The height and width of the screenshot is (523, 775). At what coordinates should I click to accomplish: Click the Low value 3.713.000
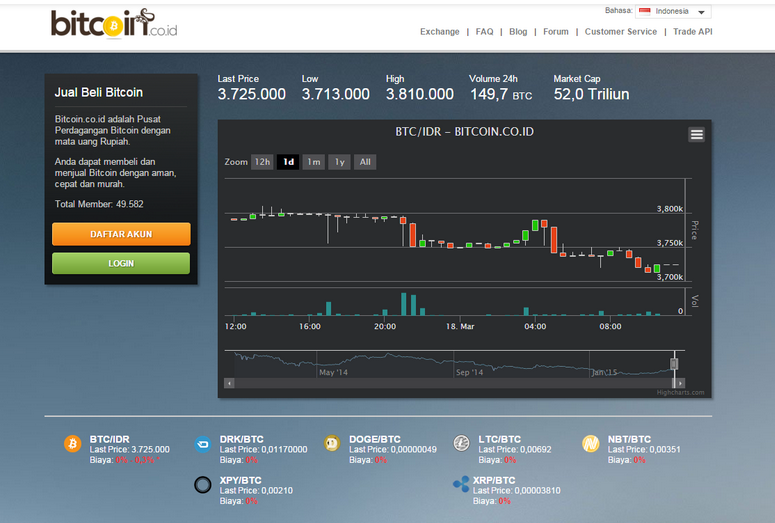(x=336, y=94)
